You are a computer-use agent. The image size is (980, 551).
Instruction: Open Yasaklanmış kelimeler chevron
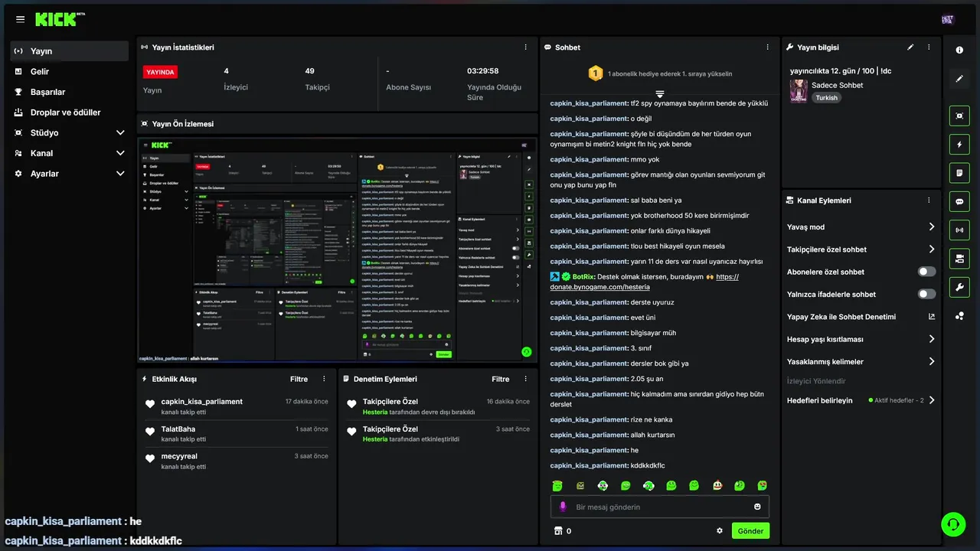[x=932, y=361]
